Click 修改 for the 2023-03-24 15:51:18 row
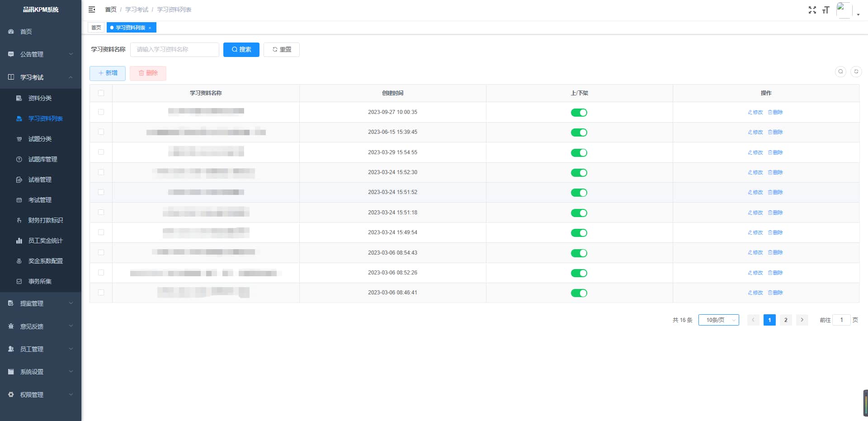The height and width of the screenshot is (421, 868). pyautogui.click(x=755, y=213)
